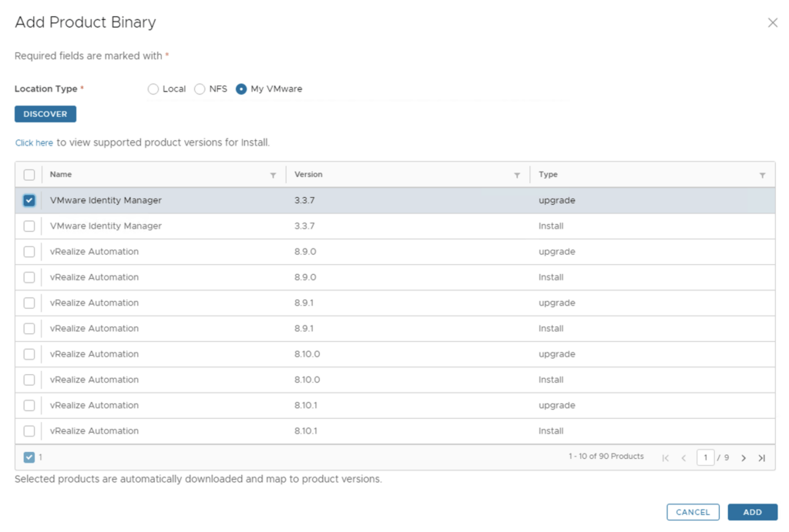Jump to the last page of products
Image resolution: width=789 pixels, height=532 pixels.
pyautogui.click(x=762, y=457)
